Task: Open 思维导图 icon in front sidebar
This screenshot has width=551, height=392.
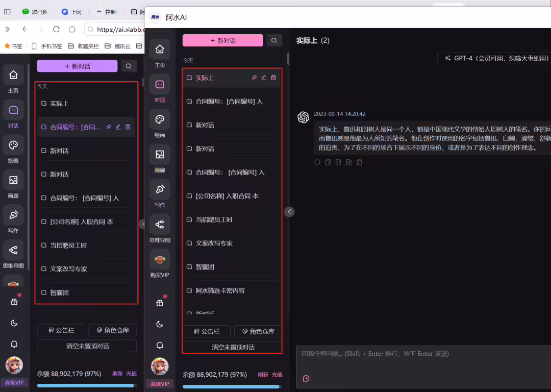Action: pos(160,225)
